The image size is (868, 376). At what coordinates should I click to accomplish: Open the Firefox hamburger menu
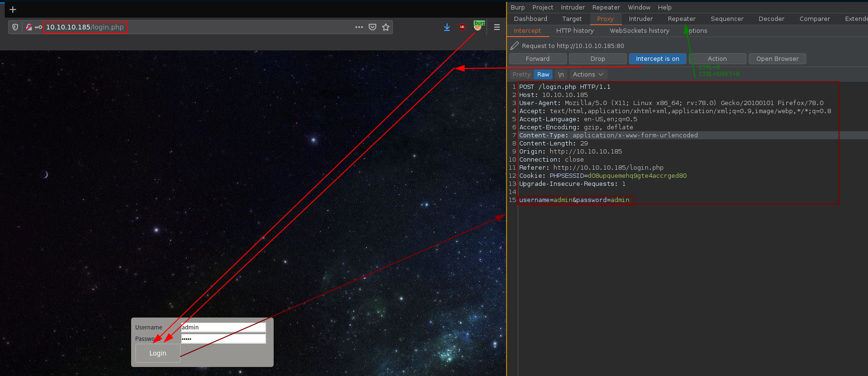497,27
